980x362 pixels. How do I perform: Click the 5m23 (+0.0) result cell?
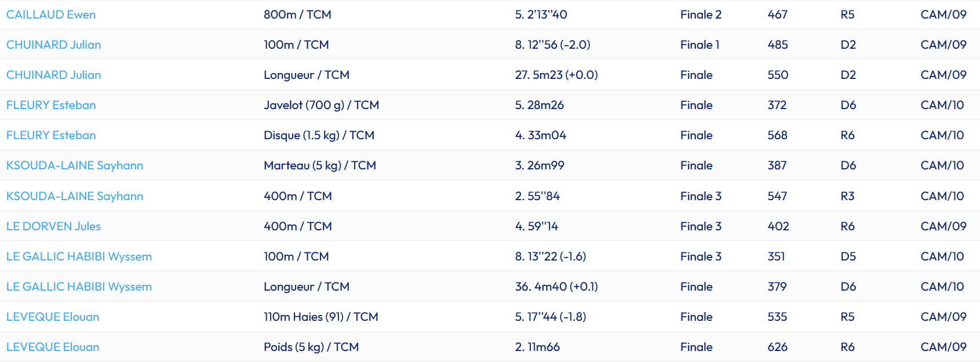coord(556,75)
